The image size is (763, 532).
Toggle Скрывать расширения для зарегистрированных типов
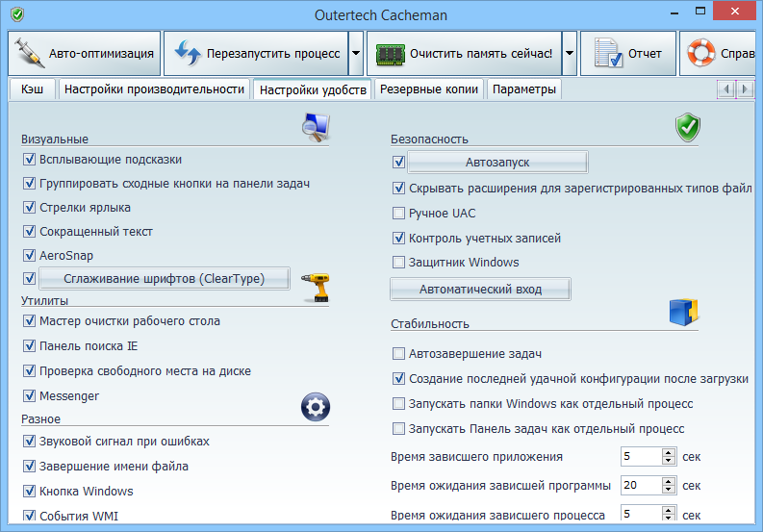pyautogui.click(x=398, y=188)
